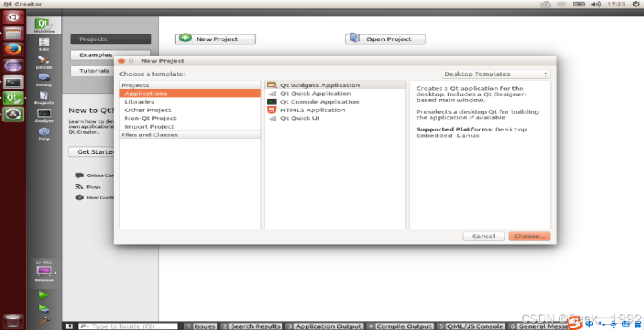Viewport: 644px width, 330px height.
Task: Switch to Edit mode in sidebar
Action: (x=44, y=44)
